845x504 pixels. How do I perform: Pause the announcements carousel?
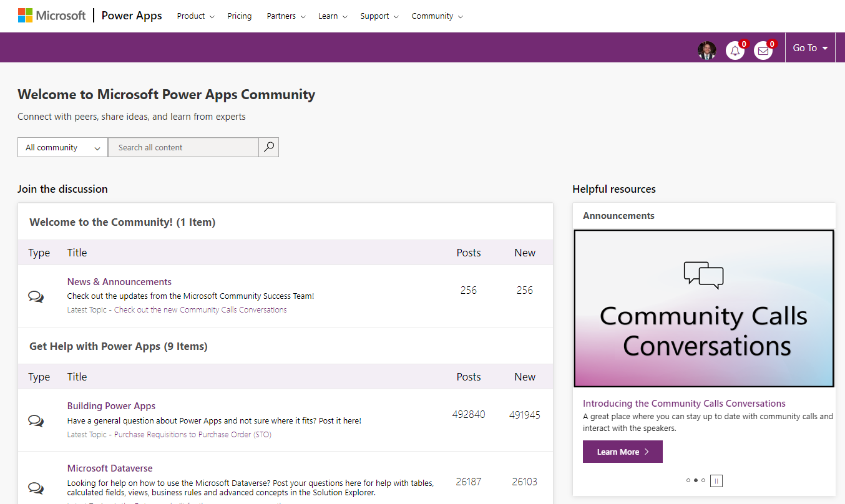(x=716, y=481)
